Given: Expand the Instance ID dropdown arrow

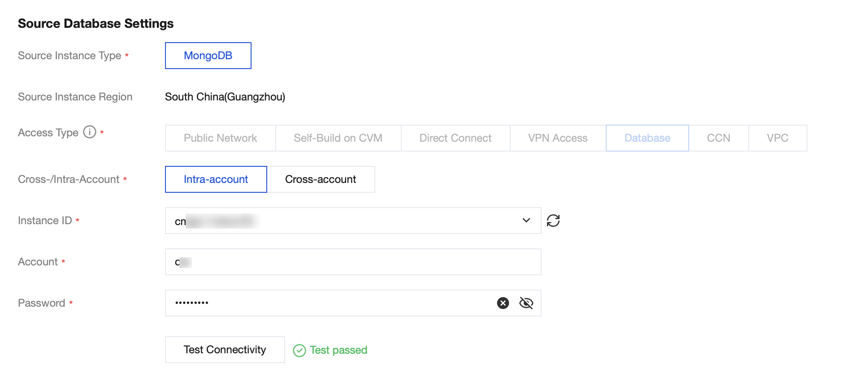Looking at the screenshot, I should [x=526, y=221].
